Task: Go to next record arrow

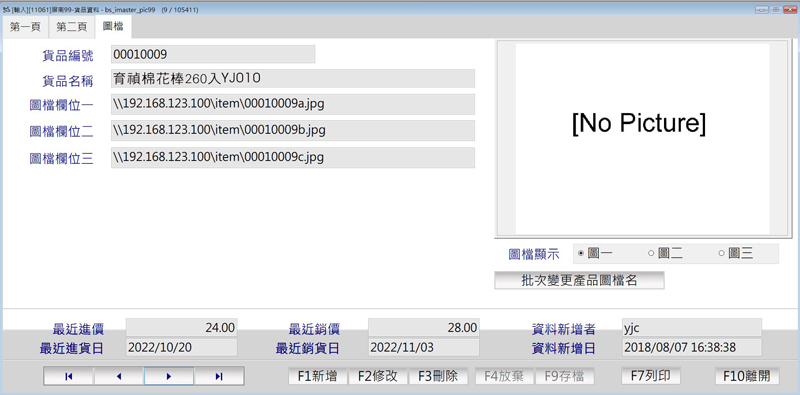Action: [169, 377]
